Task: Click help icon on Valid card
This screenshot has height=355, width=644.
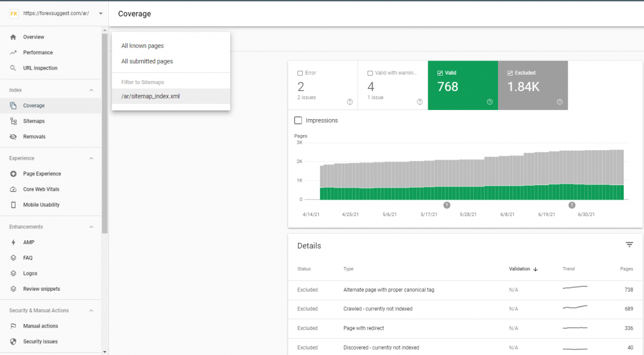Action: [489, 102]
